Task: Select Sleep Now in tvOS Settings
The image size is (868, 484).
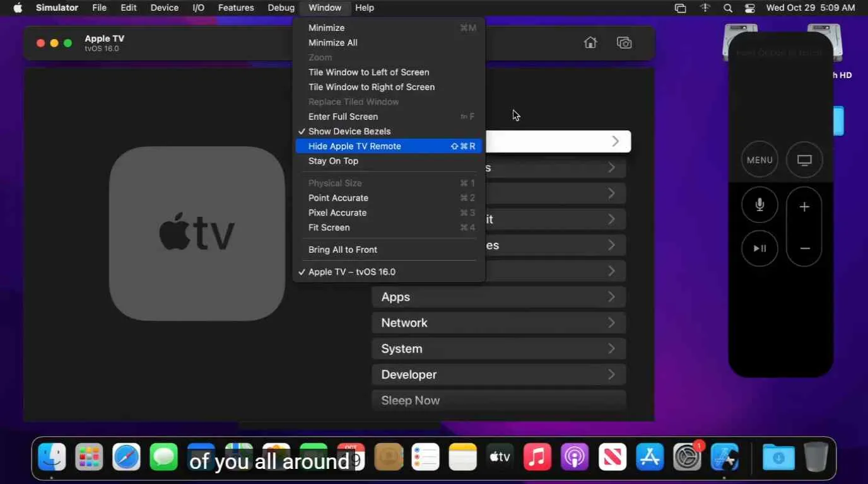Action: click(498, 400)
